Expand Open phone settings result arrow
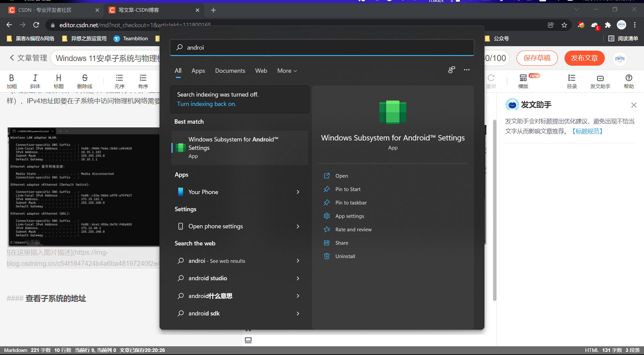644x355 pixels. click(298, 227)
